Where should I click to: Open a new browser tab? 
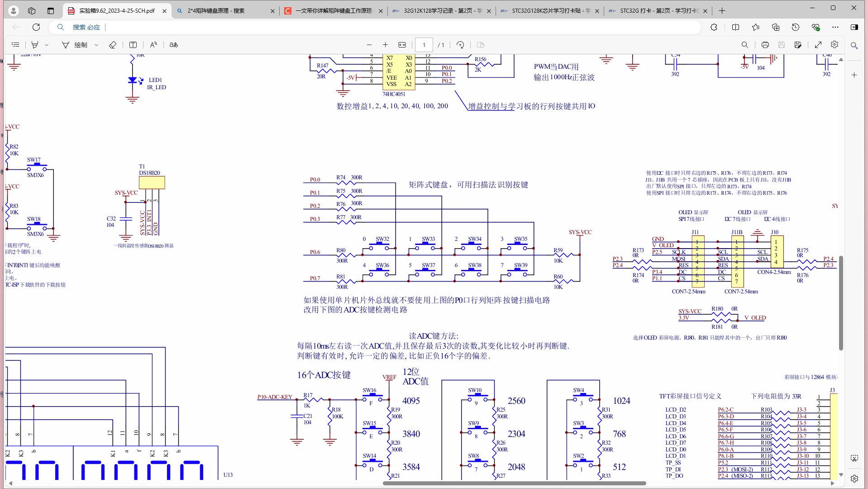(x=722, y=11)
